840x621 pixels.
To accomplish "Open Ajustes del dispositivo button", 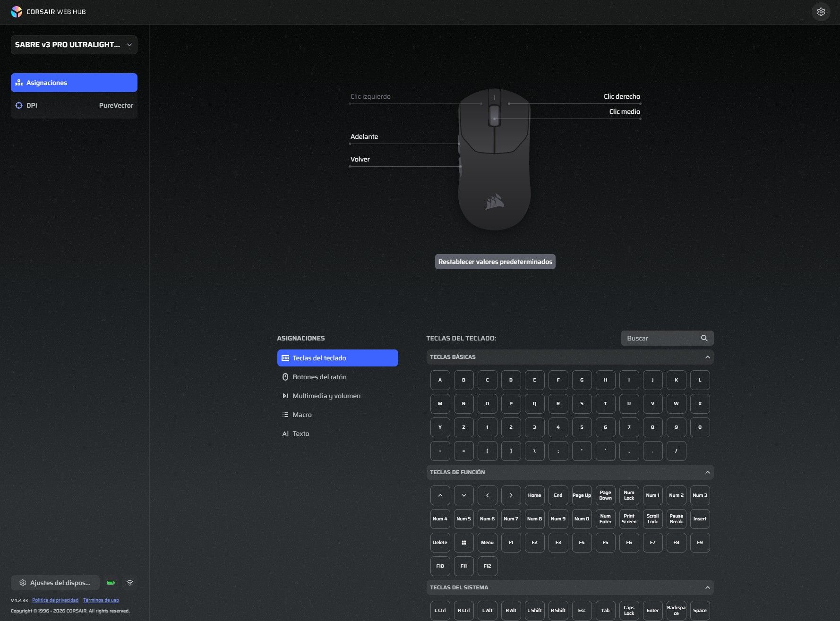I will pyautogui.click(x=55, y=583).
